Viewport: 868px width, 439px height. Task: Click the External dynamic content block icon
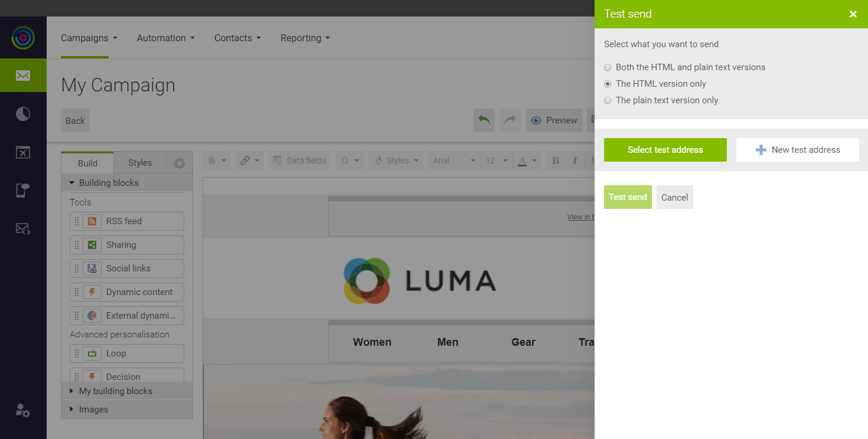(x=92, y=316)
